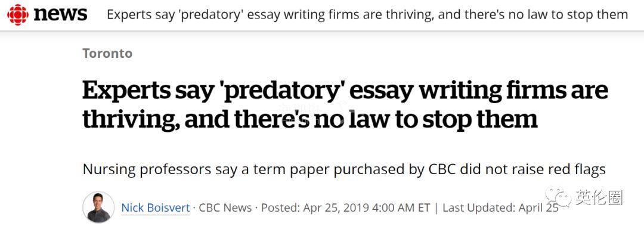Click the Nursing professors subheadline
The image size is (644, 226).
click(x=344, y=169)
